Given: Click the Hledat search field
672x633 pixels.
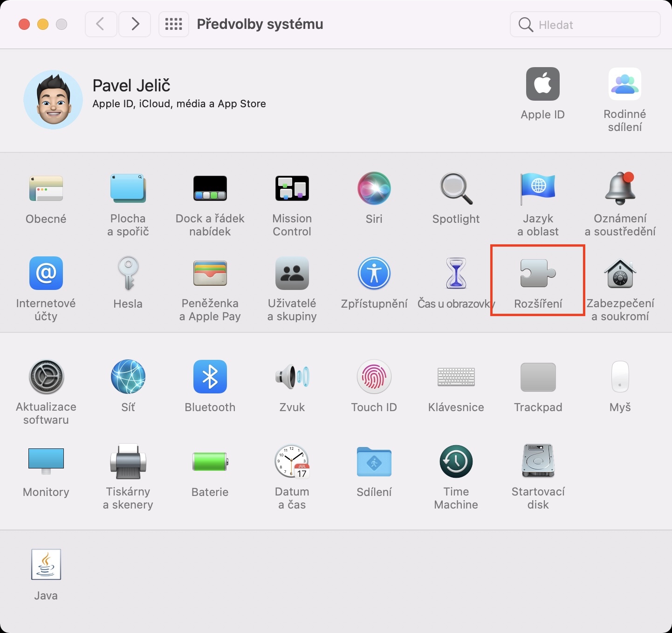Looking at the screenshot, I should 585,24.
